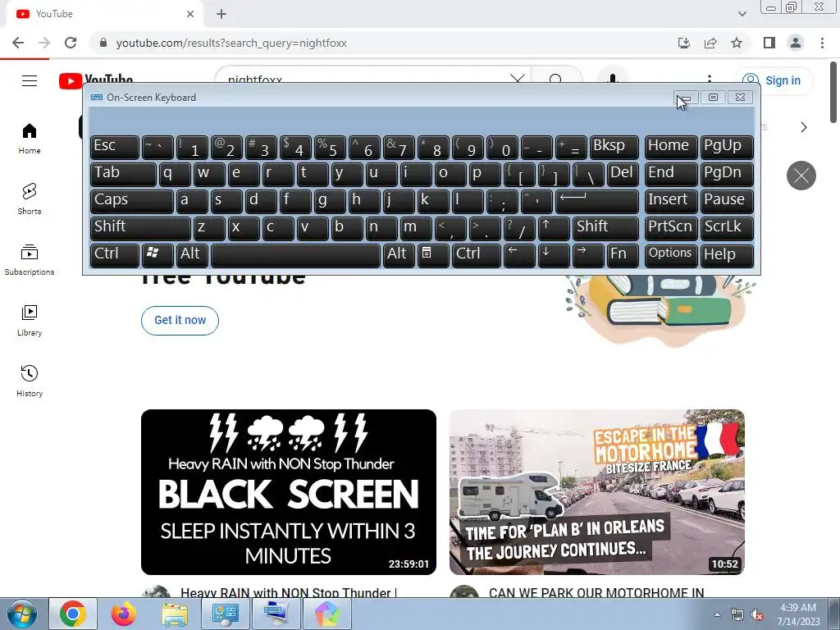Open Subscriptions in the YouTube sidebar

[30, 260]
